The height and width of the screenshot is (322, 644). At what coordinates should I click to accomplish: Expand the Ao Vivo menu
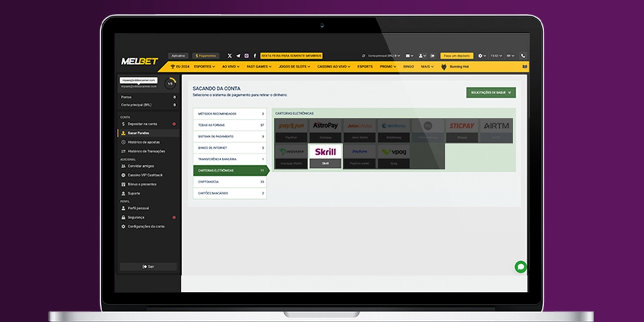tap(231, 67)
